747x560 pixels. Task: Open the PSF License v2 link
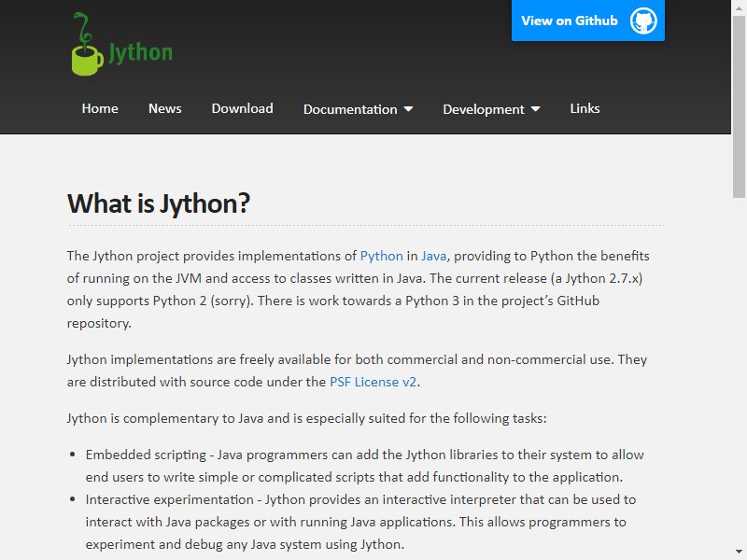point(373,382)
